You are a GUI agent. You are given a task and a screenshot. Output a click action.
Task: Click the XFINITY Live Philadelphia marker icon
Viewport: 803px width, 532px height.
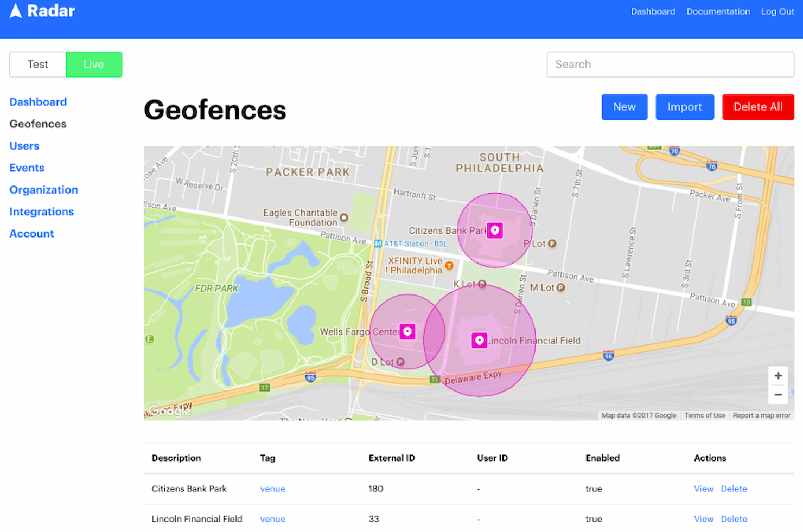coord(449,266)
